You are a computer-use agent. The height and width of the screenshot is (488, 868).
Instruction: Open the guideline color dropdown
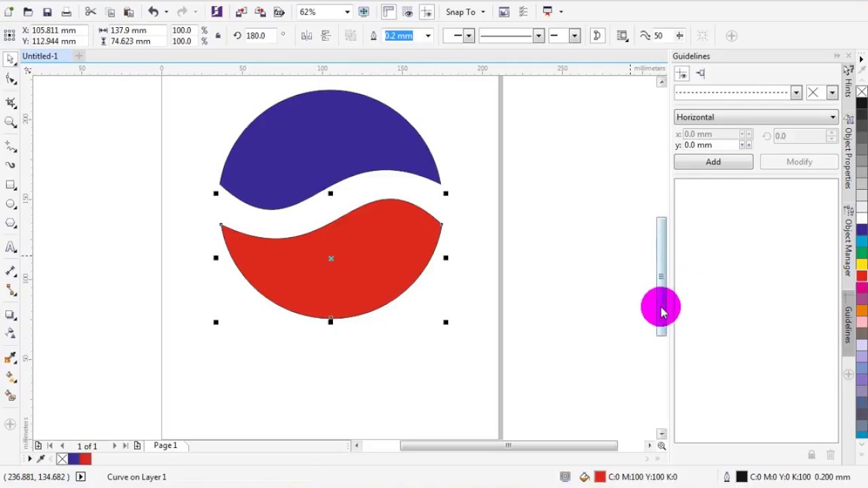tap(832, 93)
